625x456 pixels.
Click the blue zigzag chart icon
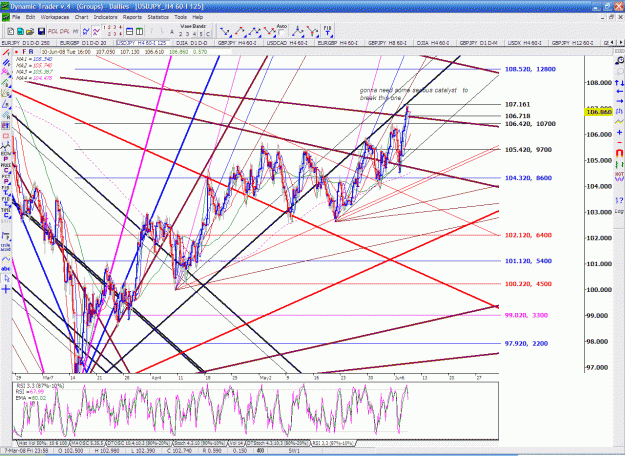tap(86, 31)
